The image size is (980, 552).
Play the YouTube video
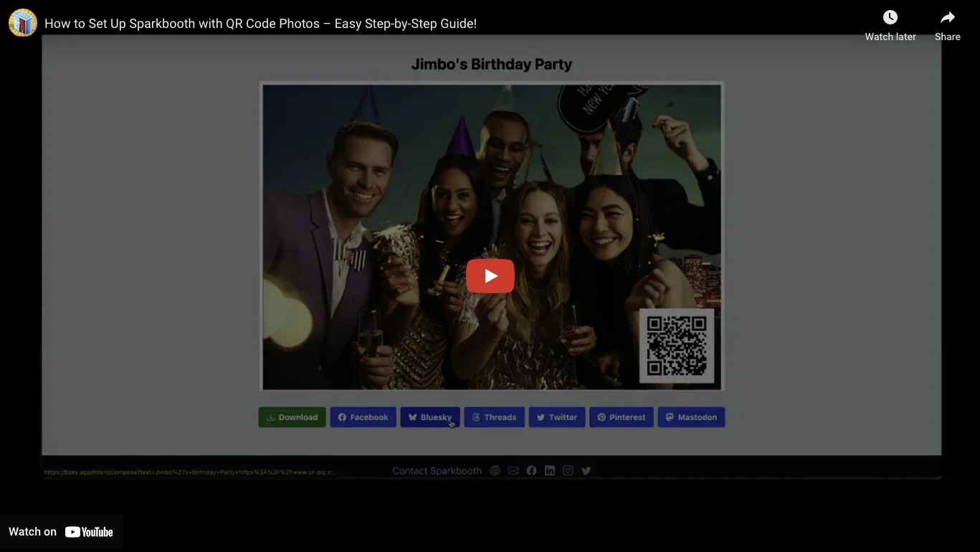pyautogui.click(x=490, y=276)
